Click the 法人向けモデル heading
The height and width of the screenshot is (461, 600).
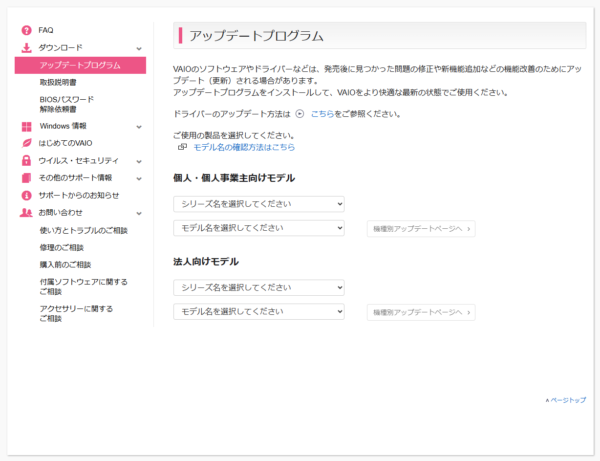tap(206, 262)
